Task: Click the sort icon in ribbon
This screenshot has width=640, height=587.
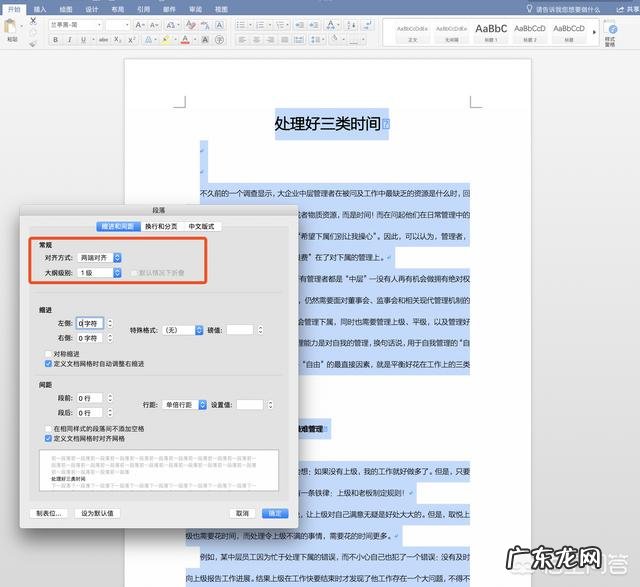Action: 351,25
